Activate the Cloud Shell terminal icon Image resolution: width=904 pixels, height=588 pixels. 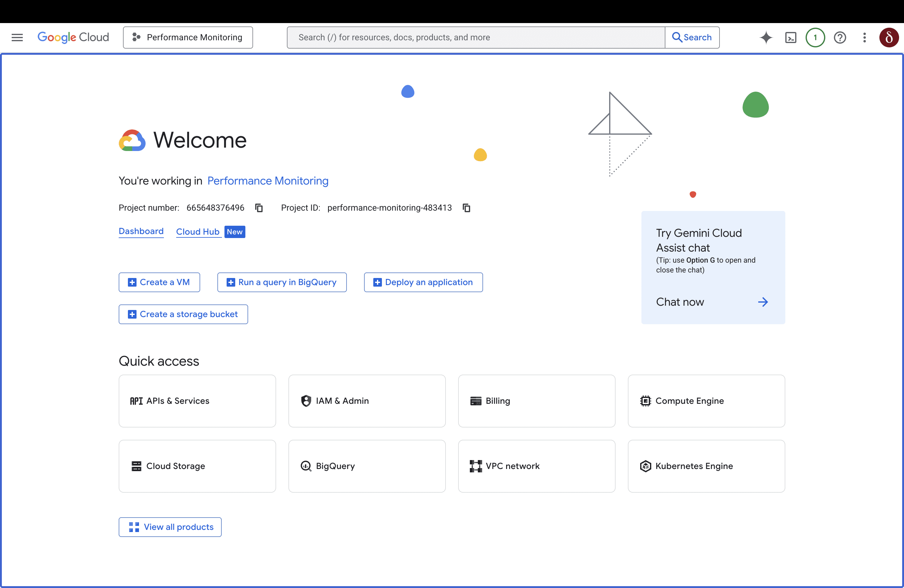click(791, 37)
